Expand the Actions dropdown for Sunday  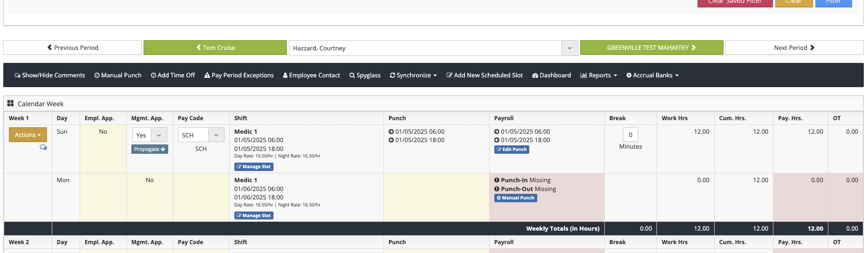(28, 135)
